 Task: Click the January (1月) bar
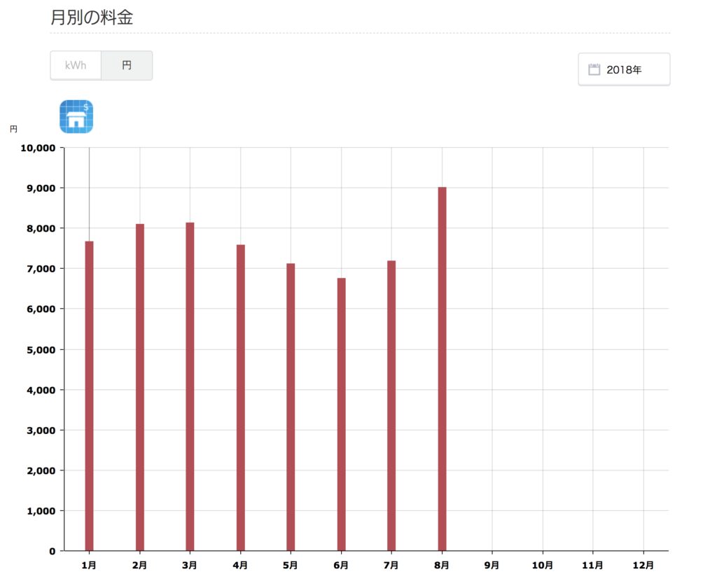pyautogui.click(x=89, y=395)
